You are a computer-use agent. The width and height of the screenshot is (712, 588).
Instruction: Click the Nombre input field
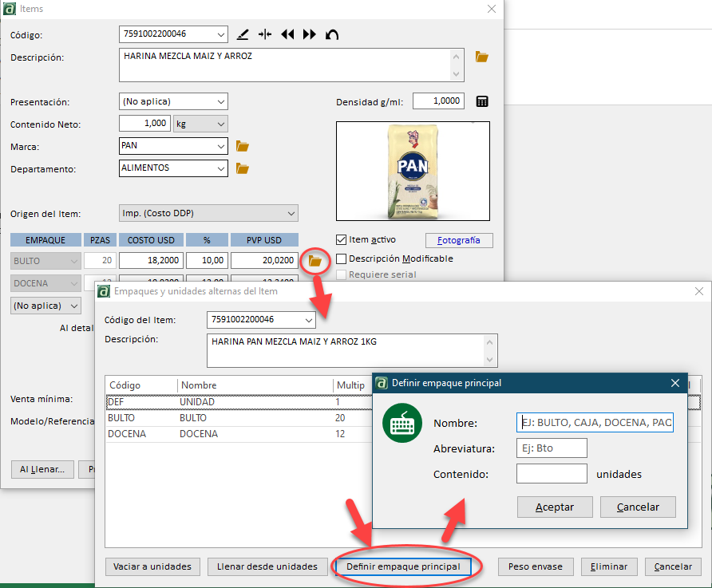(595, 423)
